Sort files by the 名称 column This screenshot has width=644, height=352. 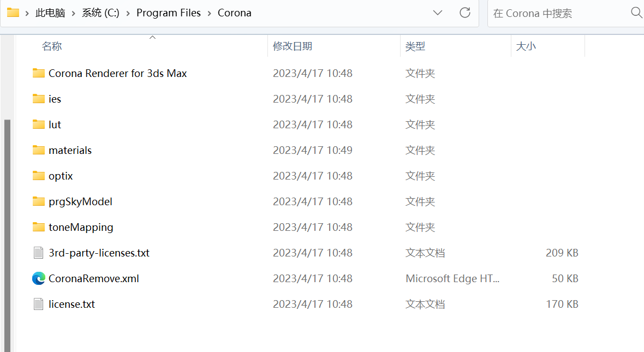(52, 46)
